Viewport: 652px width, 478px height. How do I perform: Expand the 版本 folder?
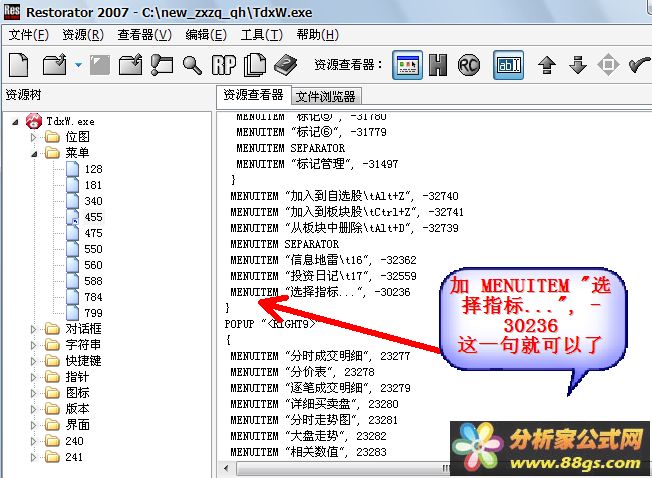33,409
